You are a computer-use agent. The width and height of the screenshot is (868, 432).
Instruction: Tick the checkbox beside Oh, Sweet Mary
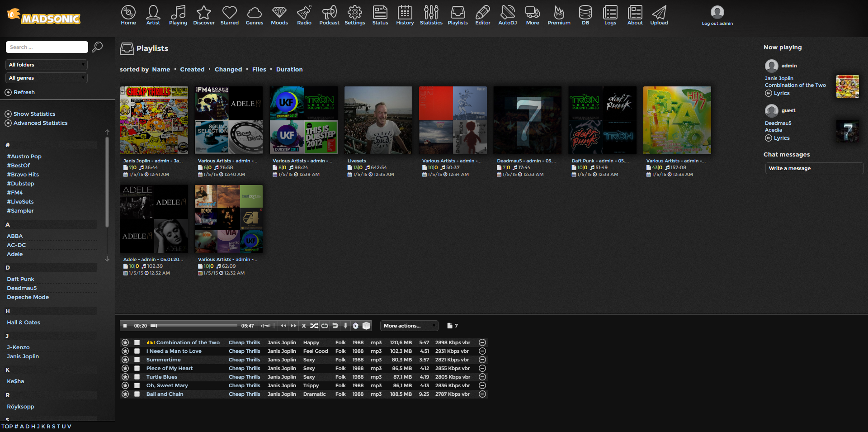pyautogui.click(x=137, y=385)
